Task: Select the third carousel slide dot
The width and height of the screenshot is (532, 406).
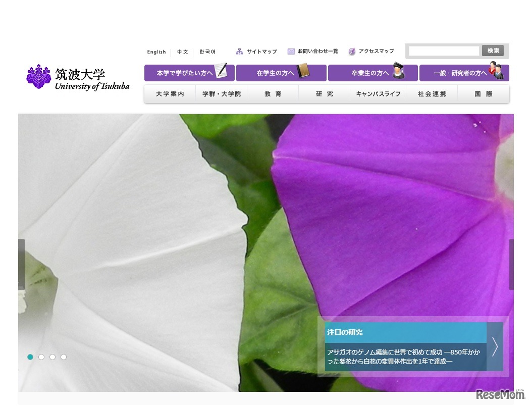Action: [x=52, y=357]
